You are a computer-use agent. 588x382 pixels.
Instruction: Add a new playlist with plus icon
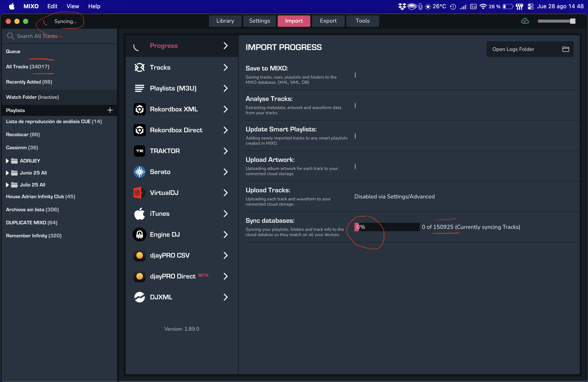tap(110, 110)
